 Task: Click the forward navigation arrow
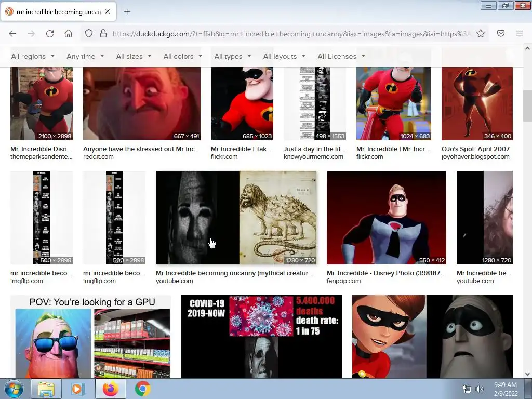click(x=31, y=34)
